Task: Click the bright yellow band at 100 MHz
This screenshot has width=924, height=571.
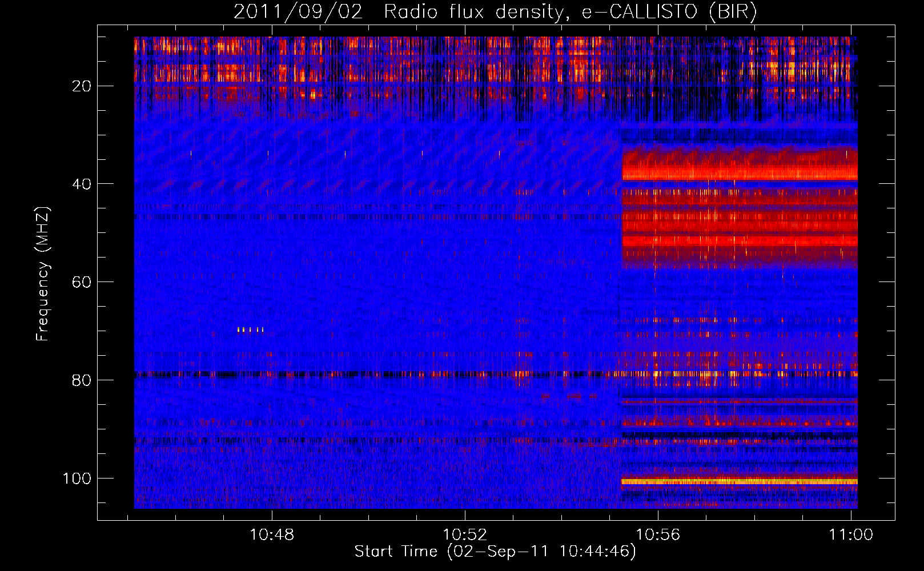Action: (740, 481)
